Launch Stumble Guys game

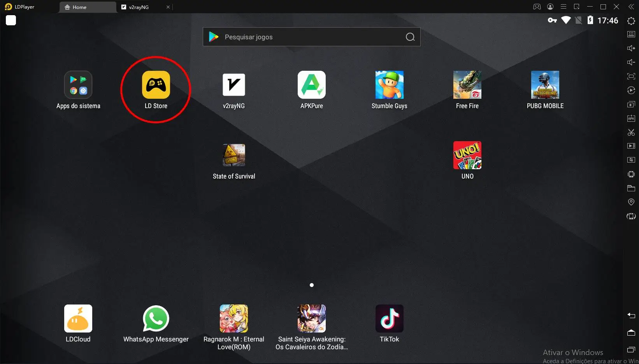click(x=390, y=85)
